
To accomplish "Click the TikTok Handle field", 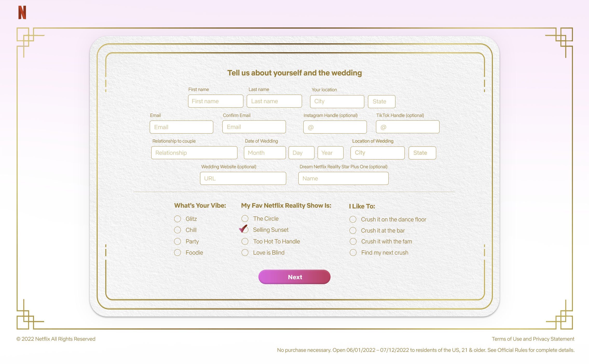I will click(408, 127).
